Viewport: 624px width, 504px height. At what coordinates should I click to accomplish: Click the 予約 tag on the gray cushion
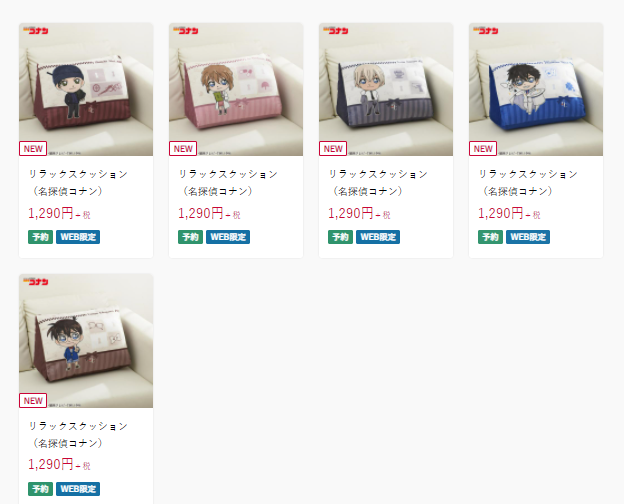click(x=340, y=237)
